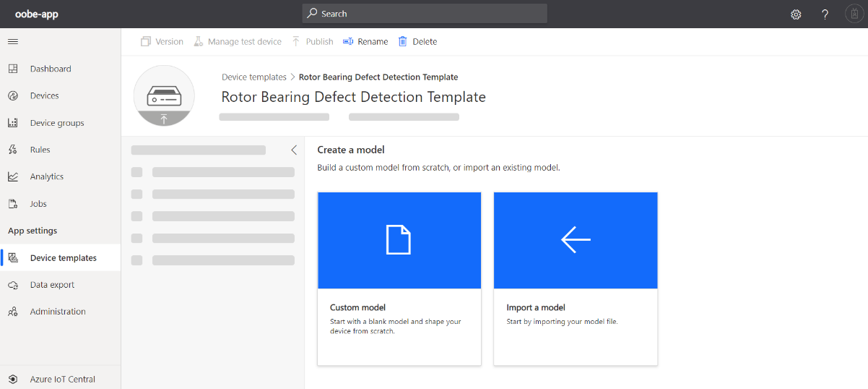The width and height of the screenshot is (868, 389).
Task: Click the breadcrumb text Rotor Bearing Defect Detection Template
Action: click(378, 77)
